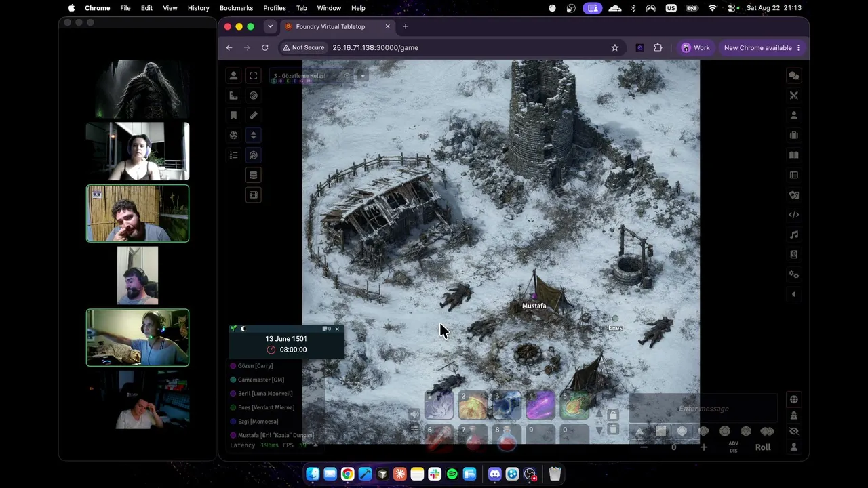Expand the scene navigation dropdown arrow

coord(363,76)
